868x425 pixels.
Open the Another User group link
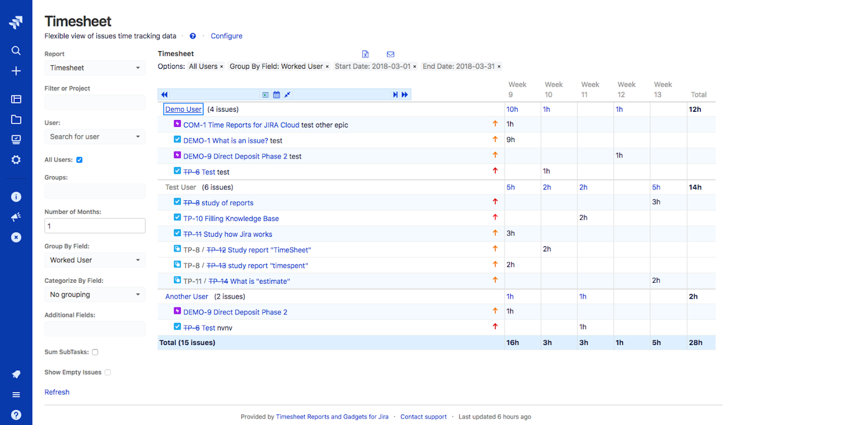tap(187, 296)
